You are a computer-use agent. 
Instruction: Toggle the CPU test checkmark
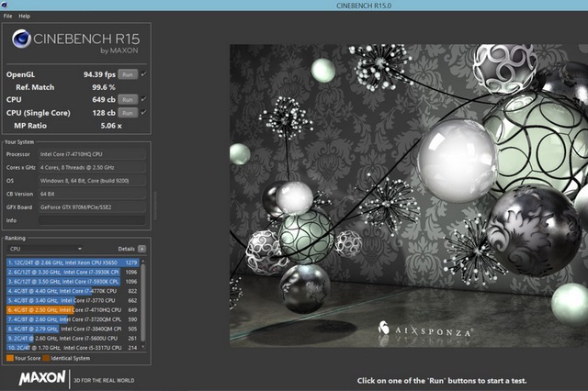point(143,99)
